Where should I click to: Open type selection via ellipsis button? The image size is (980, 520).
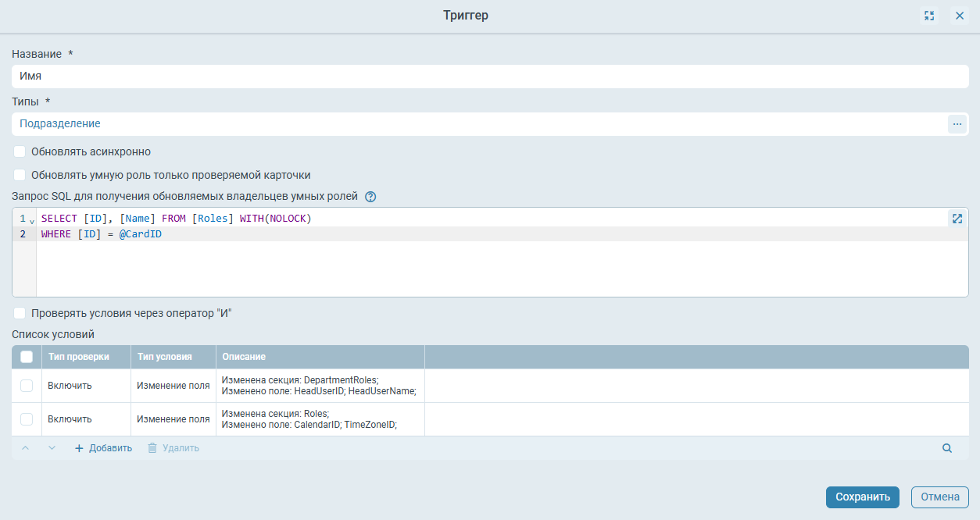tap(957, 124)
